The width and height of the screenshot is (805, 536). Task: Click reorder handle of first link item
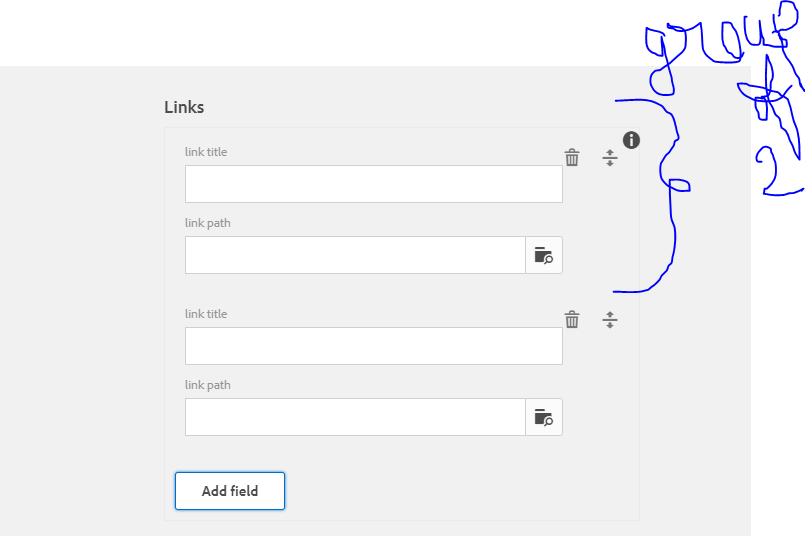click(610, 157)
